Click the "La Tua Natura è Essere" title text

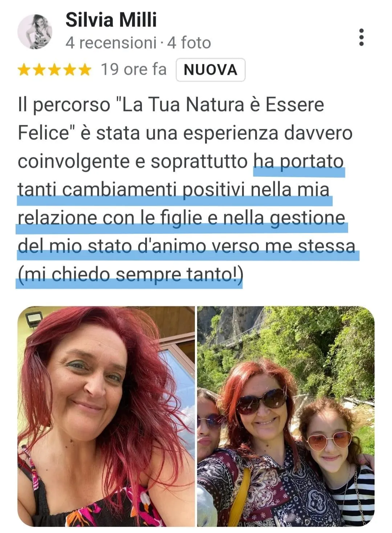(x=222, y=105)
